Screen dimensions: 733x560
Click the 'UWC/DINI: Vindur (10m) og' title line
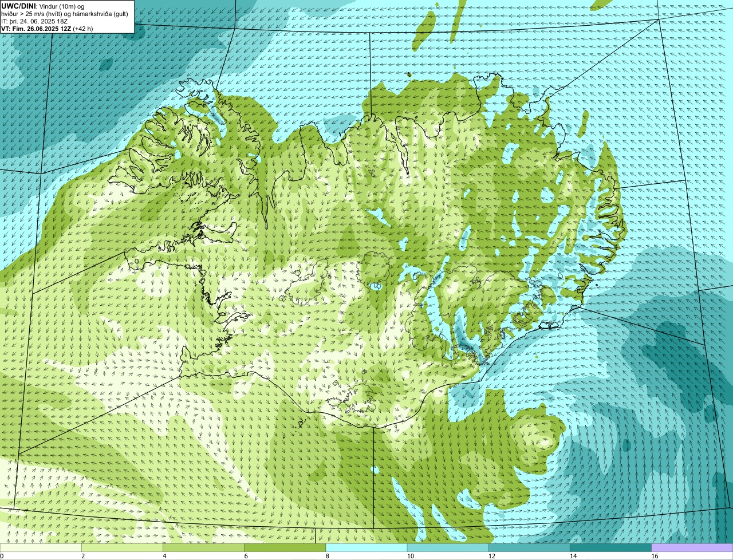pyautogui.click(x=43, y=6)
